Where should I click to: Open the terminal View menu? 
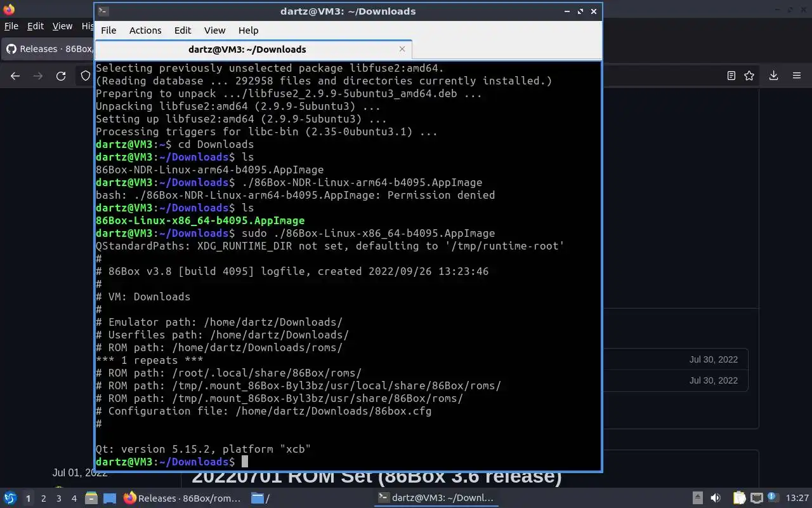214,30
